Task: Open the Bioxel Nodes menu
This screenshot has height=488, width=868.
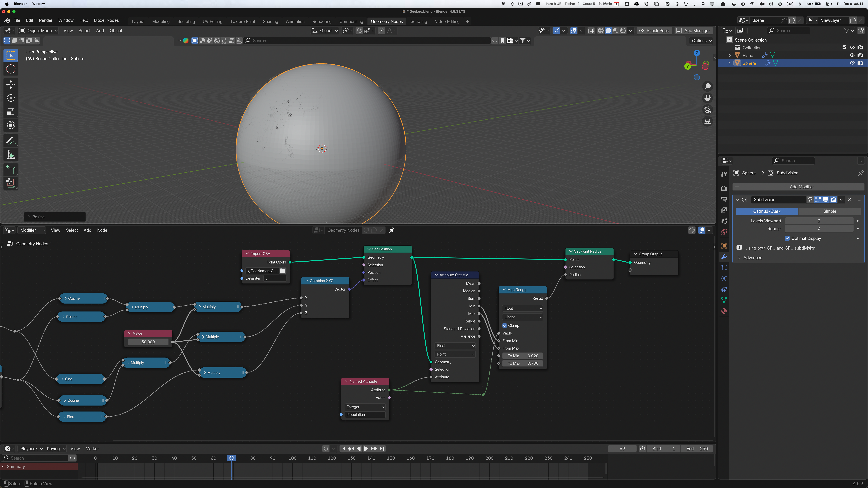Action: tap(106, 20)
